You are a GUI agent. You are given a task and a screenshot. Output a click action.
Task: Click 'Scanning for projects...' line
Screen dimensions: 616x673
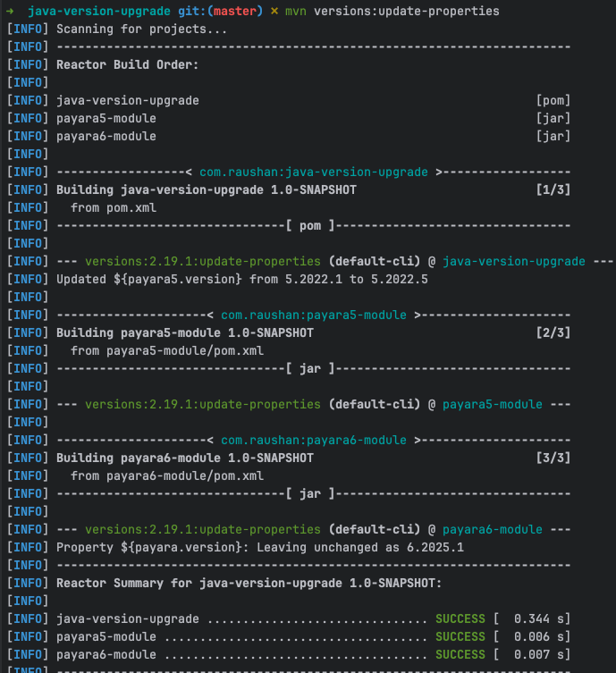point(141,29)
